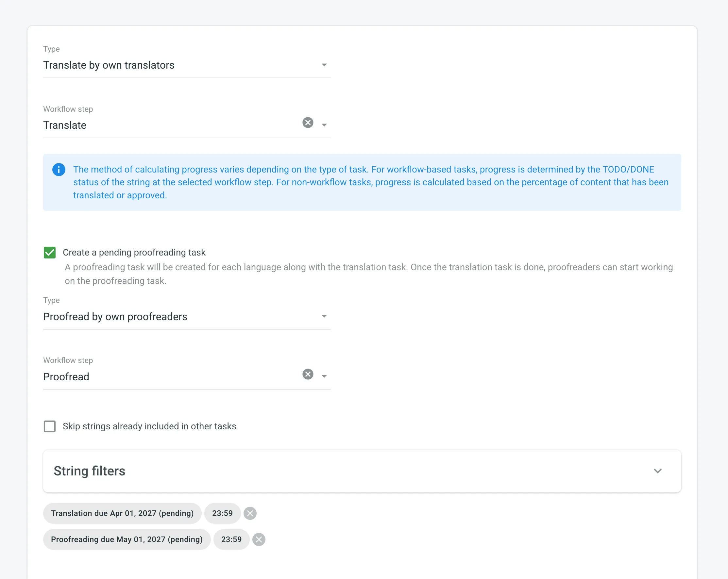Click the String filters header

click(x=90, y=471)
